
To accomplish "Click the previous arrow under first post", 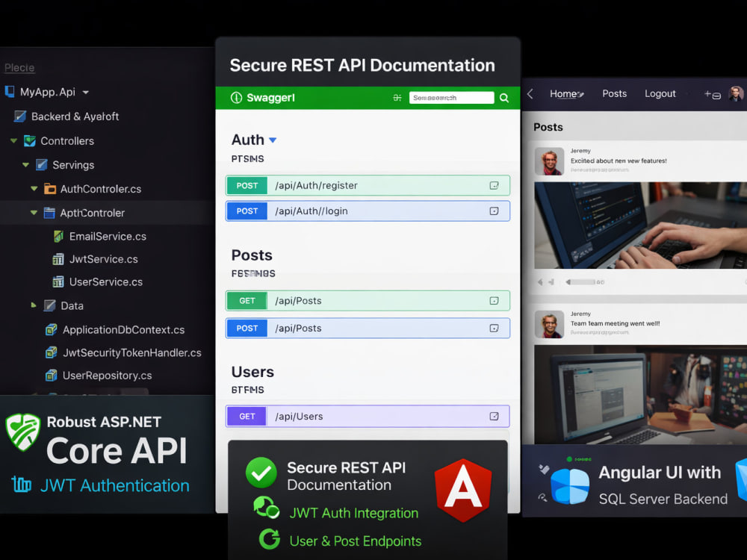I will pos(540,282).
